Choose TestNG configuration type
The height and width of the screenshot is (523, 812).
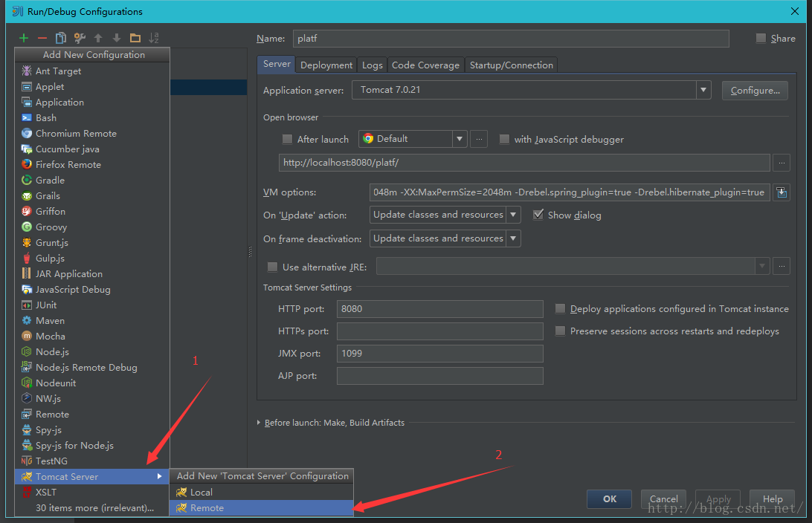pos(92,461)
